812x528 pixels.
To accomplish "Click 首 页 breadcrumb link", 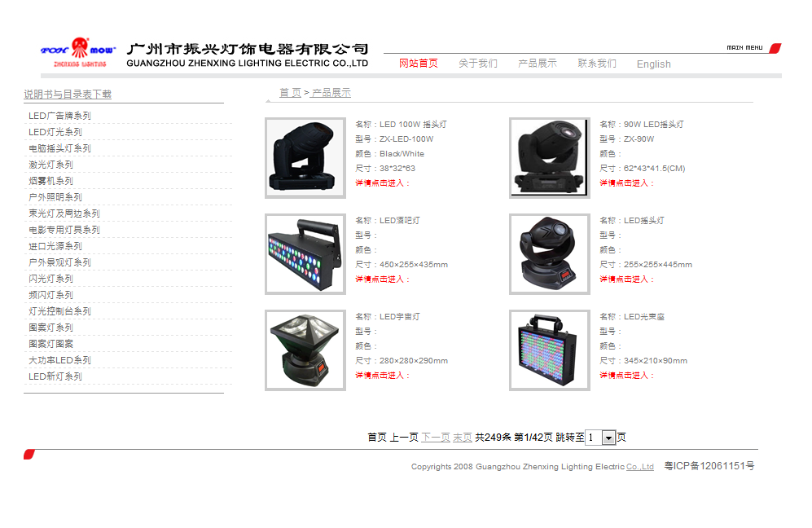I will [x=290, y=93].
